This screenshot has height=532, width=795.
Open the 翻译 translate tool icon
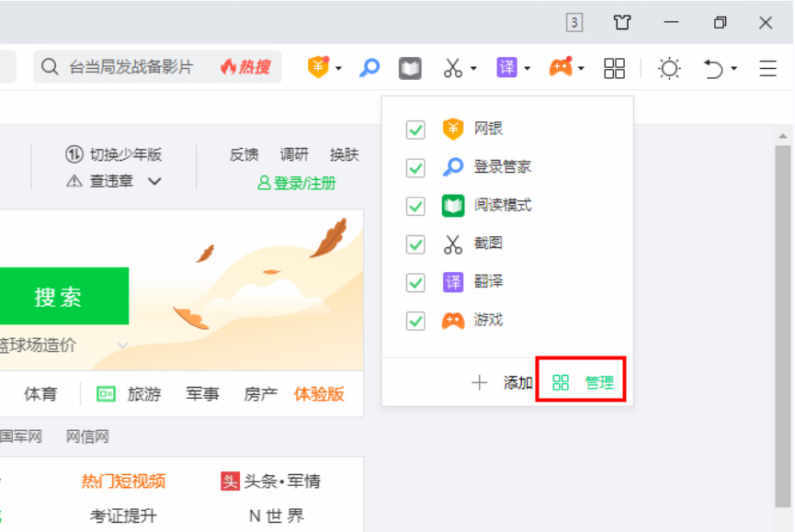(508, 67)
